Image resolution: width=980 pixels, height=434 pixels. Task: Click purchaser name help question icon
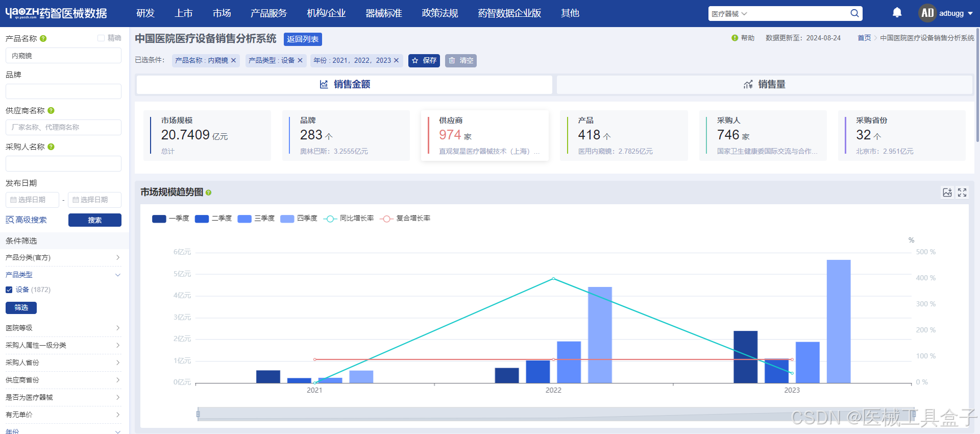[51, 147]
